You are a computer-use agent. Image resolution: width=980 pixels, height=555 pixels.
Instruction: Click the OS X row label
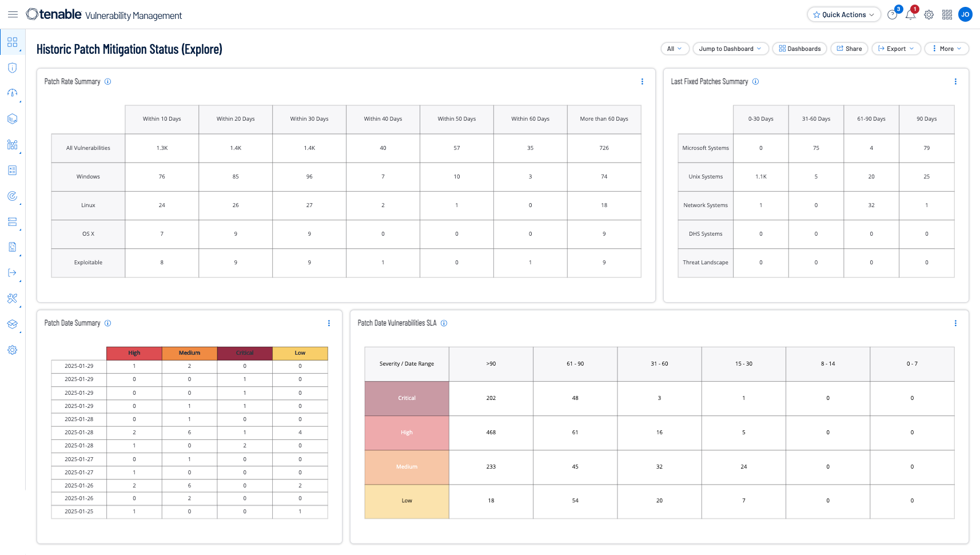pyautogui.click(x=88, y=234)
